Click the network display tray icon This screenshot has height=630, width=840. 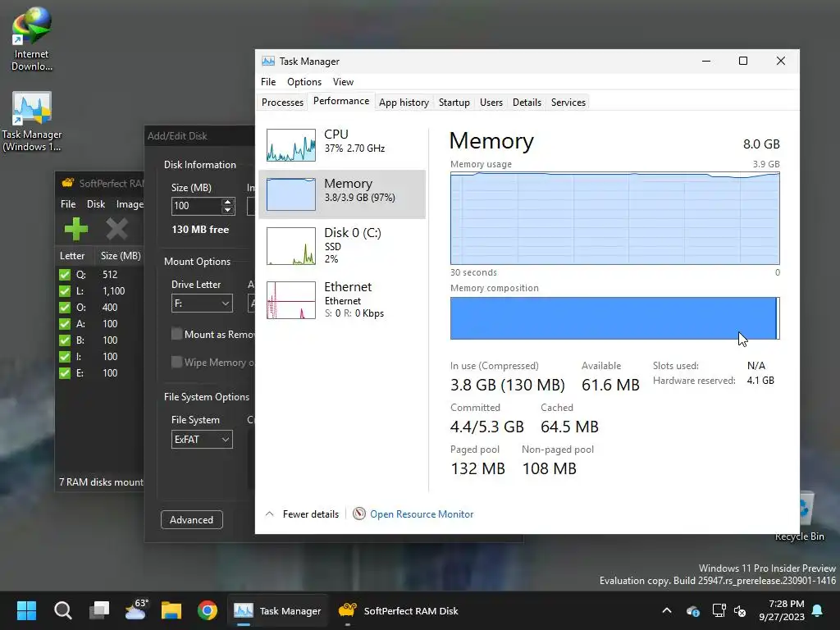[x=719, y=610]
